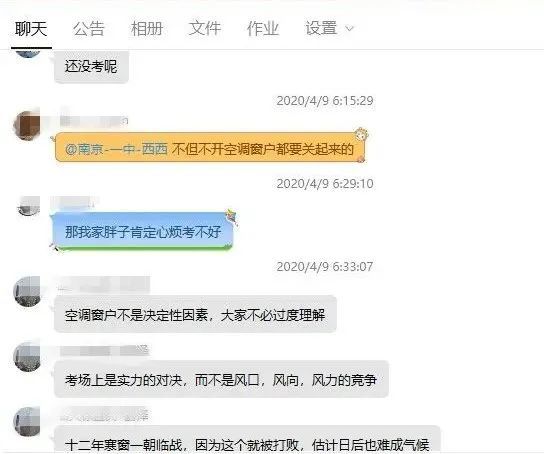Click the blue 那我家胖子肯定心烦考不好 bubble

(x=143, y=231)
